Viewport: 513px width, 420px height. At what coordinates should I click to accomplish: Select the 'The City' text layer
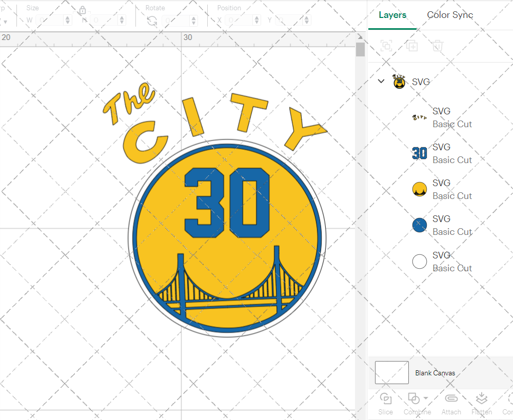click(x=442, y=117)
